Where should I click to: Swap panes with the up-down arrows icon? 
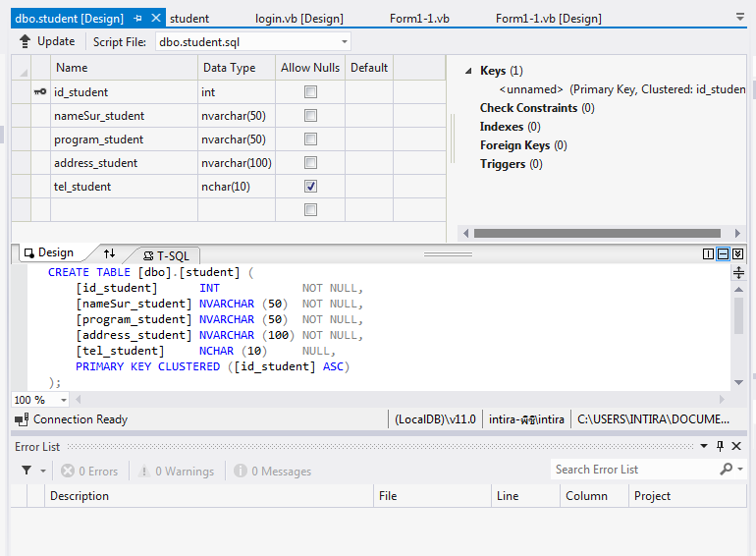tap(109, 253)
